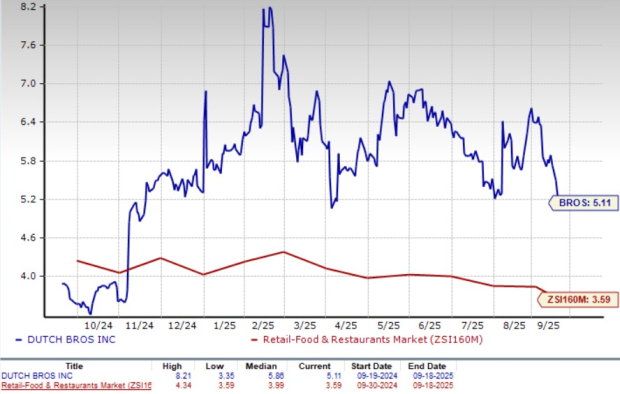Viewport: 620px width, 394px height.
Task: Click the 5.11 current value cell
Action: click(333, 376)
